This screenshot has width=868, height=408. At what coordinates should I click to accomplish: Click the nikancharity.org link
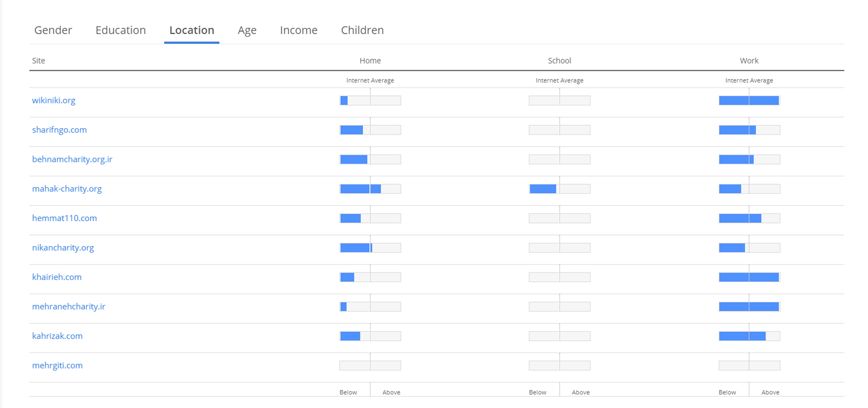pyautogui.click(x=63, y=247)
